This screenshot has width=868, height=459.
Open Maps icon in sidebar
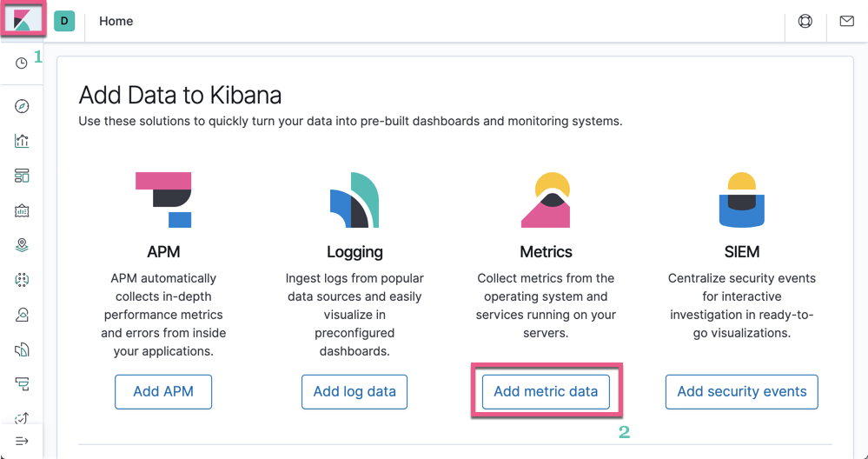[x=22, y=245]
